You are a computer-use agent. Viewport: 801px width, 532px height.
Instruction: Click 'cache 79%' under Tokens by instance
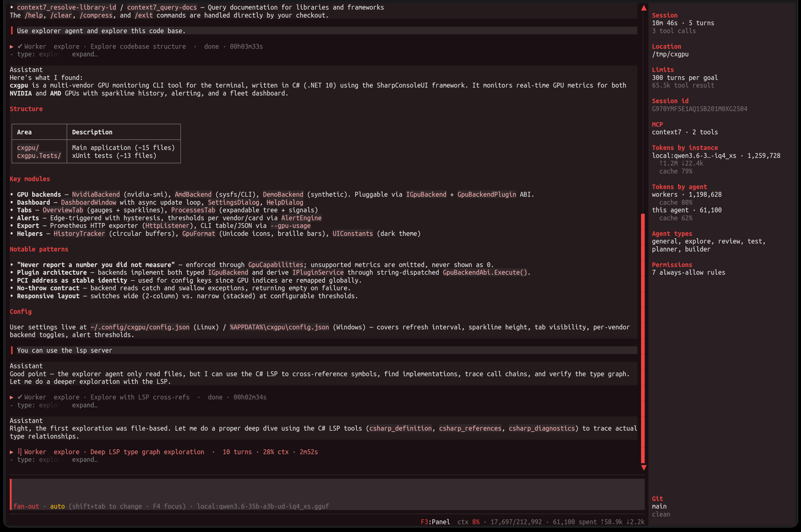tap(676, 171)
